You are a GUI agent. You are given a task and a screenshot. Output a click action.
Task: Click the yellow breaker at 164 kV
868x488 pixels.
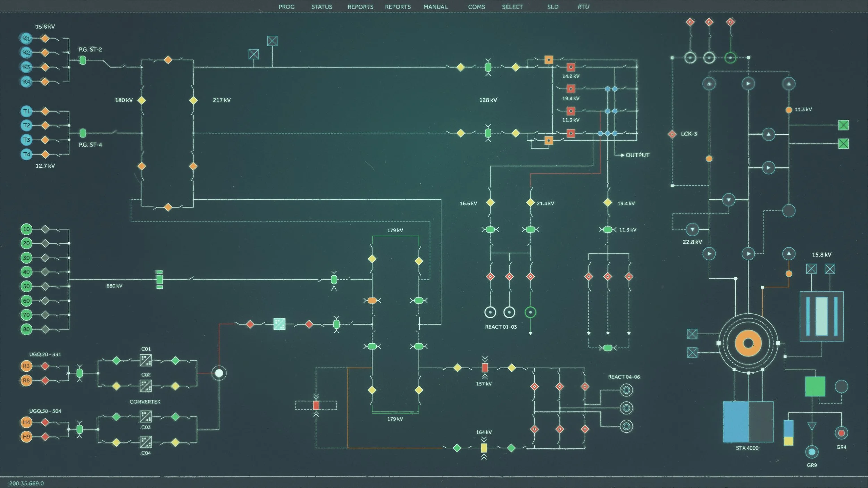pos(484,448)
